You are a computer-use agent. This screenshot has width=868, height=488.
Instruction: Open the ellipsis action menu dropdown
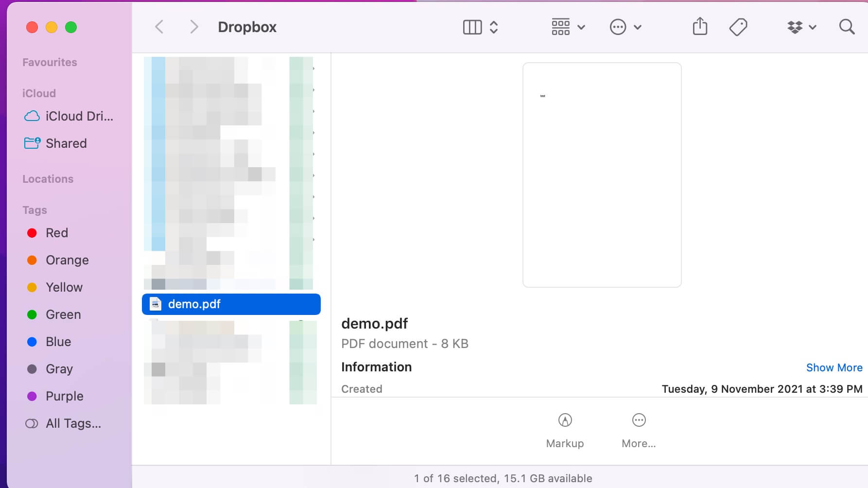pyautogui.click(x=625, y=27)
